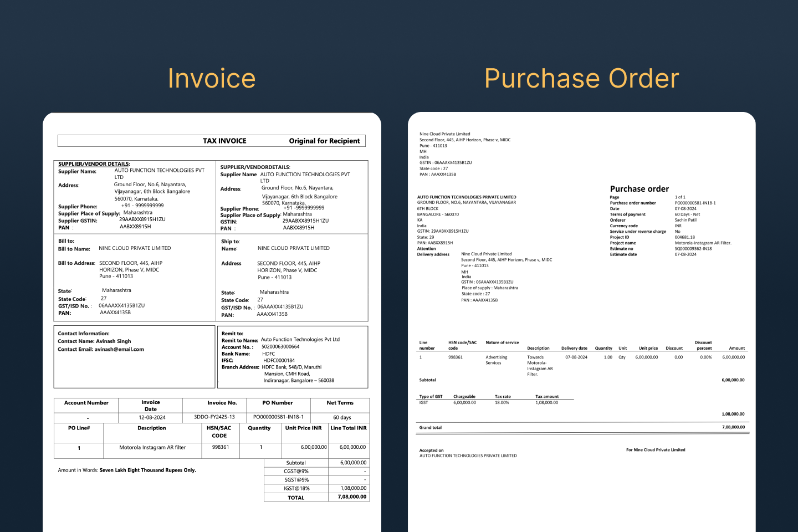
Task: Select "Delivery address" label
Action: click(433, 254)
